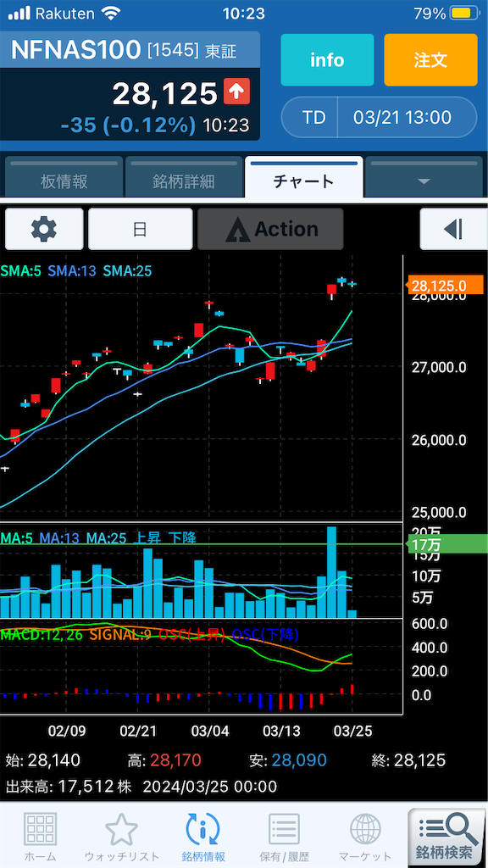
Task: Tap the 03/25 date axis label
Action: [x=353, y=732]
